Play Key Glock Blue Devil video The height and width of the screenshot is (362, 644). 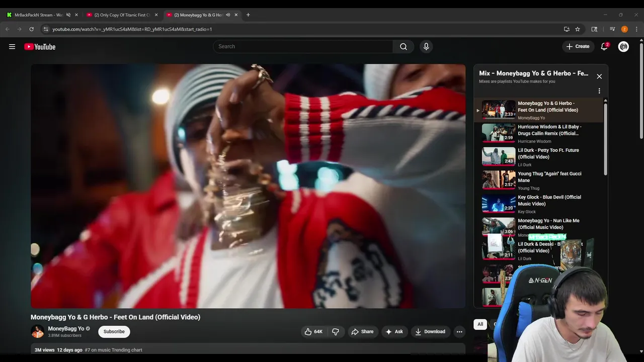tap(538, 204)
